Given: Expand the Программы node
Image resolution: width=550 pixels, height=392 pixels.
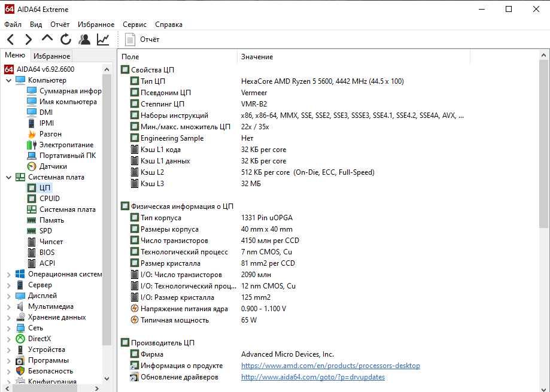Looking at the screenshot, I should [x=9, y=361].
